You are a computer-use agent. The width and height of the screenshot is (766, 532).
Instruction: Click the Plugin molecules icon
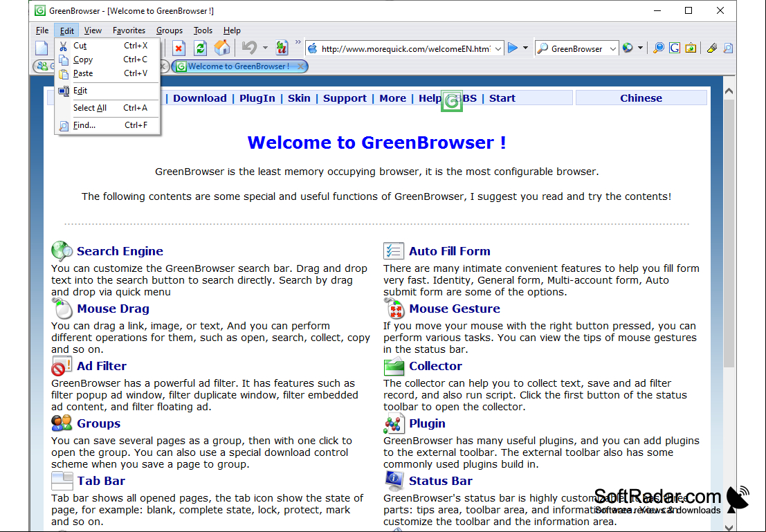pos(394,423)
